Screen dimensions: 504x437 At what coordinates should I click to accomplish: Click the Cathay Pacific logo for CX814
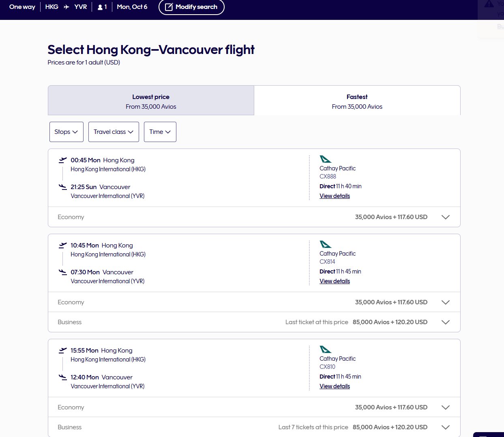click(x=325, y=244)
